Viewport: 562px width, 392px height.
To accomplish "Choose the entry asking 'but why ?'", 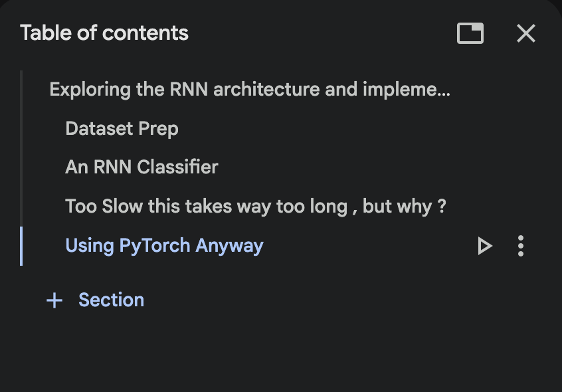I will [256, 206].
